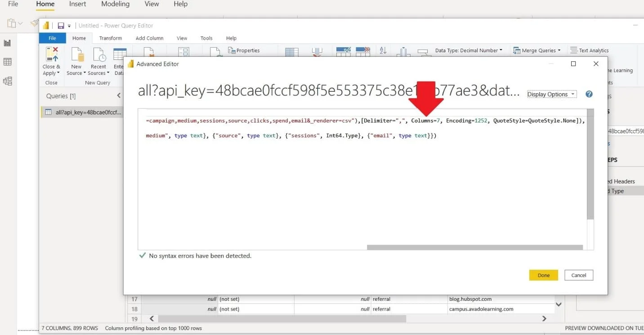Screen dimensions: 644x335
Task: Open Merge Queries dropdown
Action: tap(537, 50)
